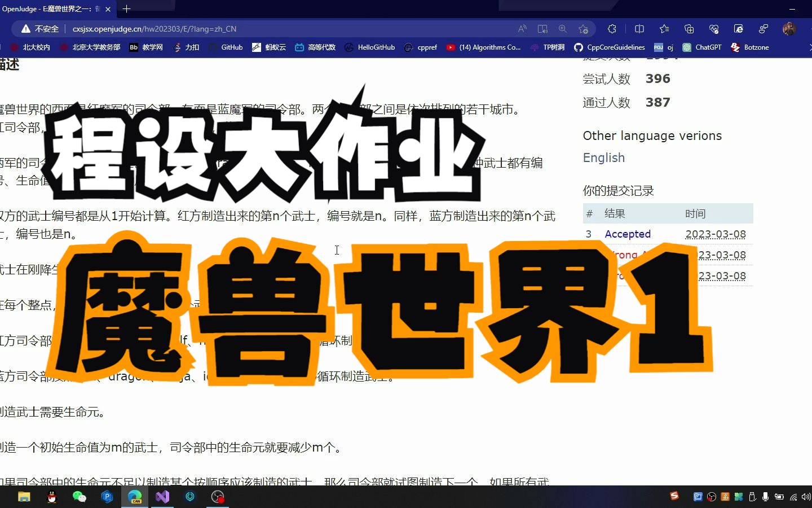
Task: Open Collections in the browser toolbar
Action: 689,29
